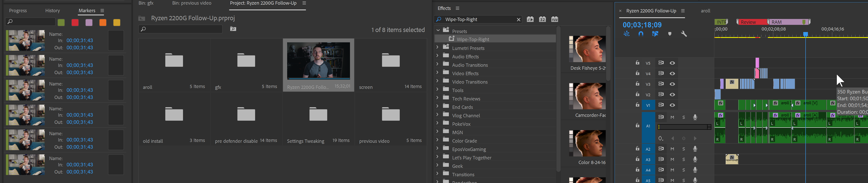Click Find from Query icon in project

[233, 29]
